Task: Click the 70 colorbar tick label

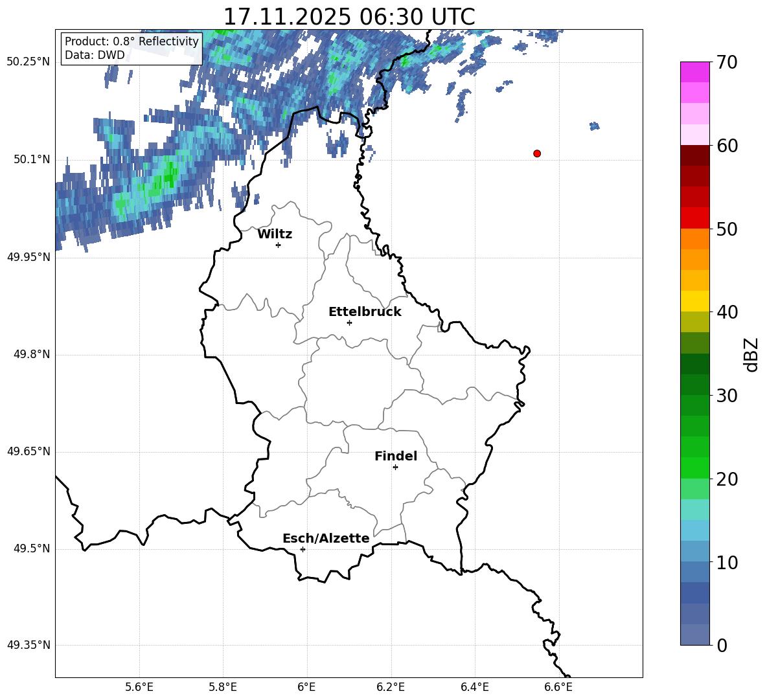Action: tap(727, 62)
